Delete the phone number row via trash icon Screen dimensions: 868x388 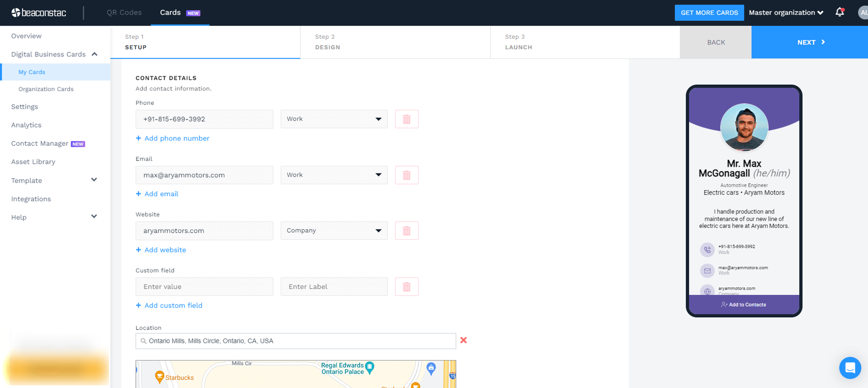[x=406, y=119]
